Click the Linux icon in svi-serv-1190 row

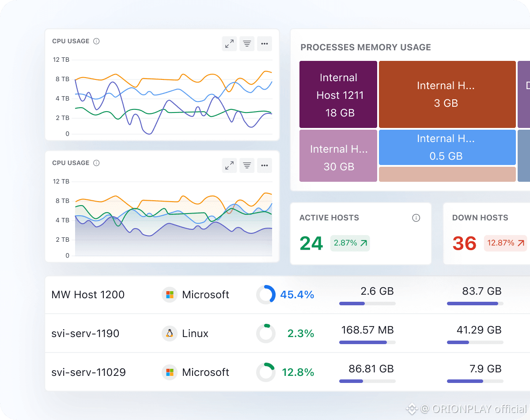pos(170,333)
